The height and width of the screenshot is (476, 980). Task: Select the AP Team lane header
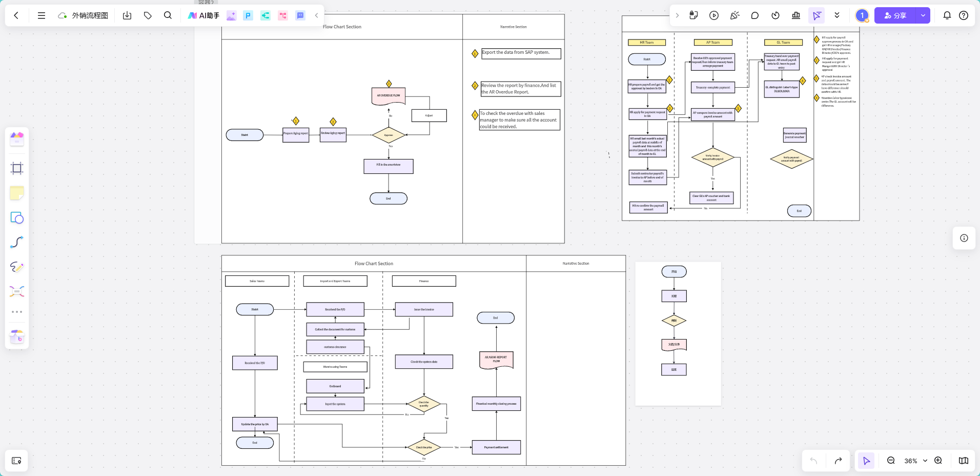pyautogui.click(x=713, y=43)
